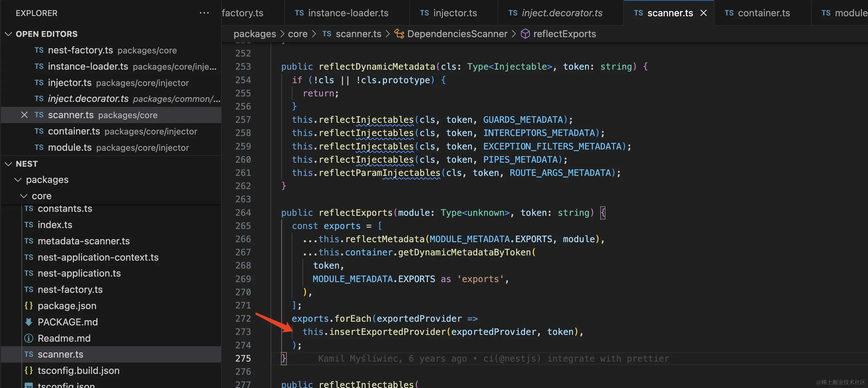Click TS icon of module.ts open editor

point(39,147)
